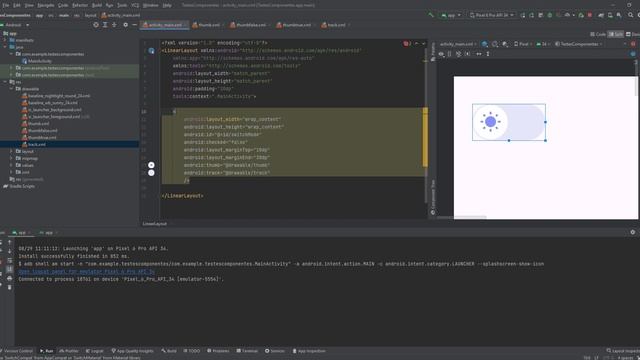Open the Version Control tool window
This screenshot has width=640, height=360.
coord(16,351)
